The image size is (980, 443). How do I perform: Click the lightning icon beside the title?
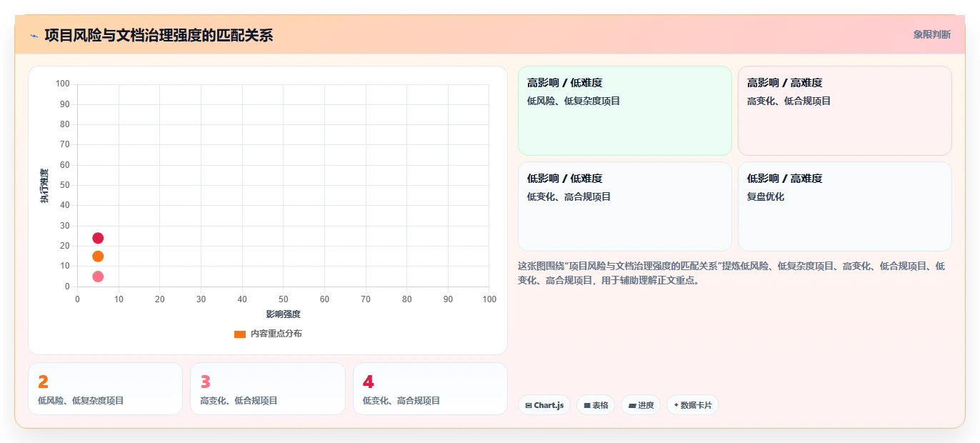(x=34, y=35)
